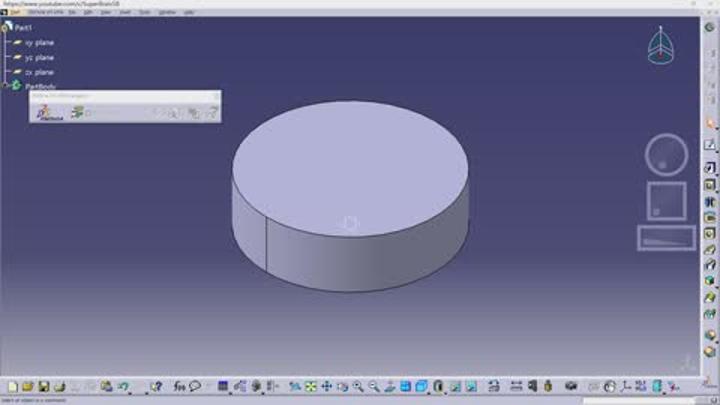Close the floating toolbar panel
Viewport: 720px width, 405px height.
[x=216, y=96]
